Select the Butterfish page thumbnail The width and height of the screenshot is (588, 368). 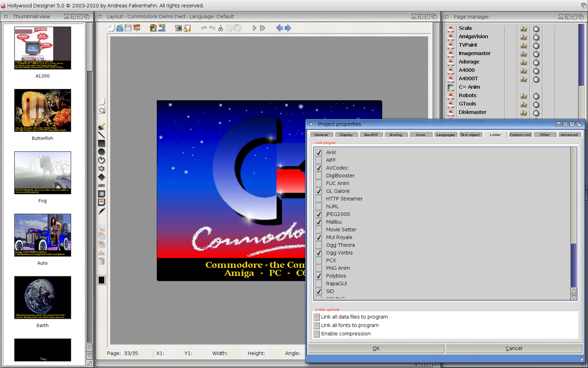(42, 110)
